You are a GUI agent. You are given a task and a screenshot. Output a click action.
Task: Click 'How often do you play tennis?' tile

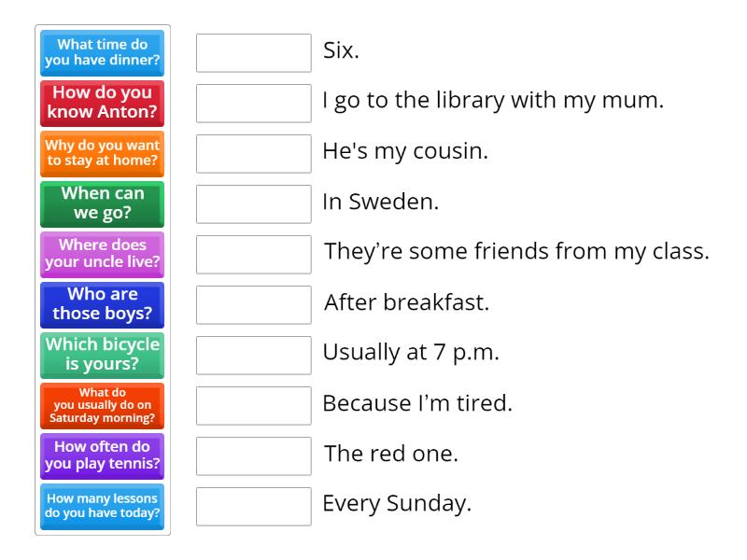click(102, 455)
